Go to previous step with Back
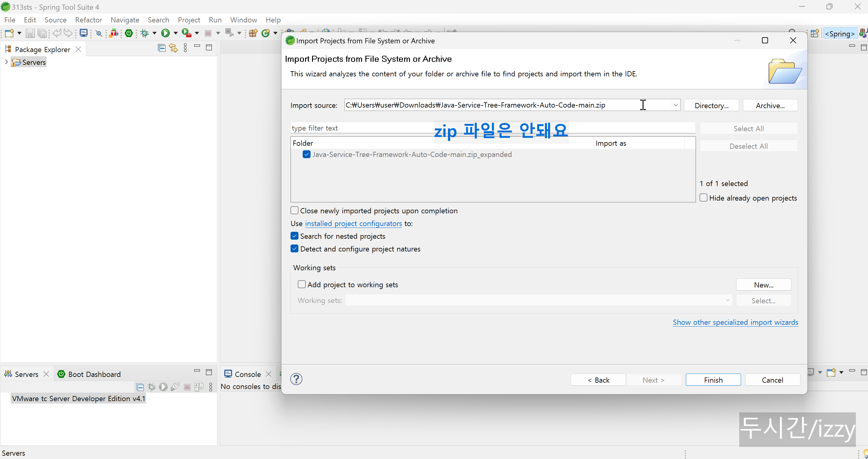 598,380
